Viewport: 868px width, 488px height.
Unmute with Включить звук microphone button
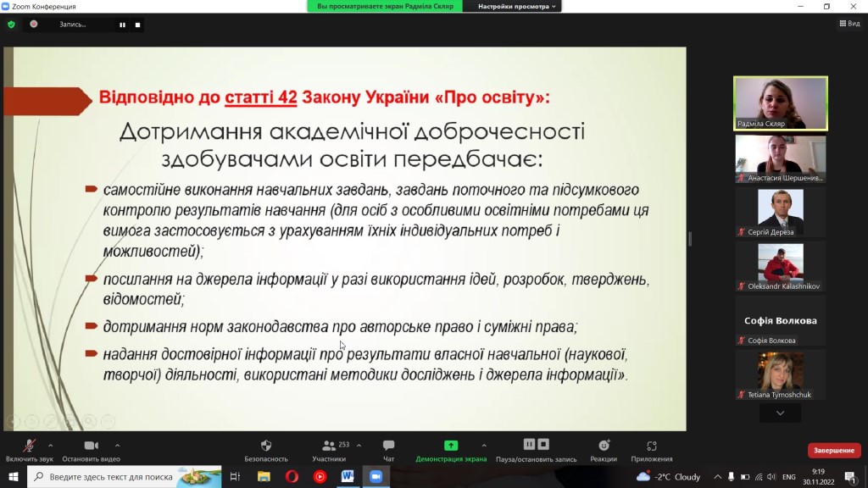click(30, 451)
